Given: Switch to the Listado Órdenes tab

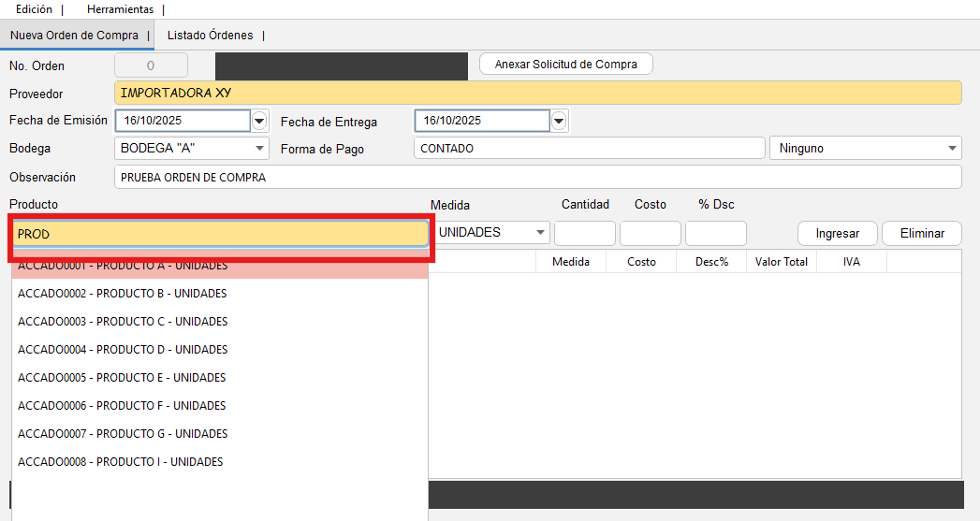Looking at the screenshot, I should coord(210,36).
